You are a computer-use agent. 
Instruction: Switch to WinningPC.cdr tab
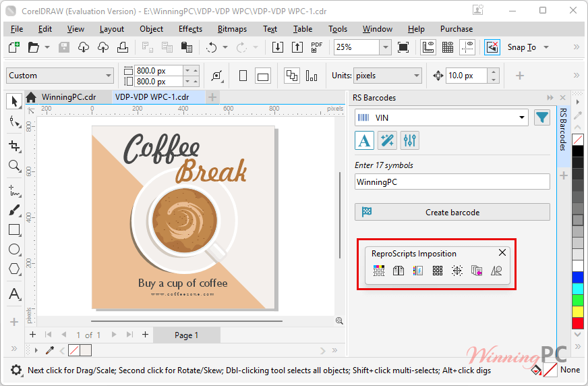pos(69,97)
